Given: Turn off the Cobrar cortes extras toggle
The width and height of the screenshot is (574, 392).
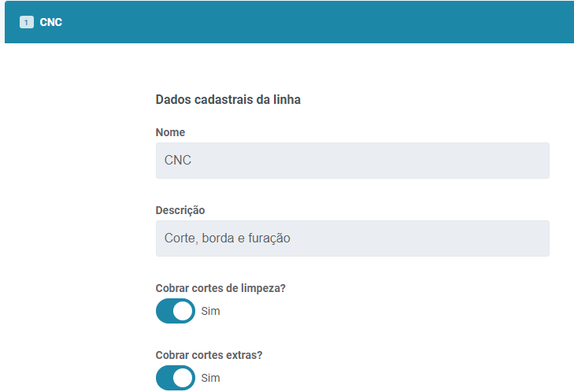Looking at the screenshot, I should click(x=175, y=378).
